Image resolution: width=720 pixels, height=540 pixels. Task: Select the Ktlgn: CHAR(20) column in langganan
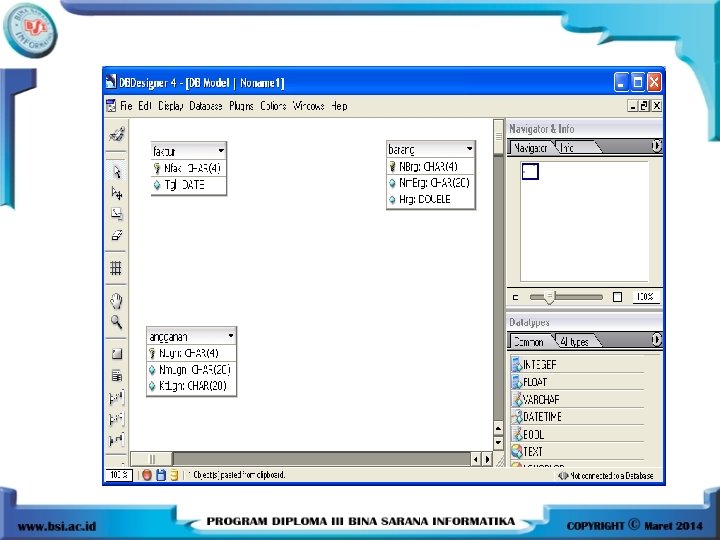click(191, 386)
